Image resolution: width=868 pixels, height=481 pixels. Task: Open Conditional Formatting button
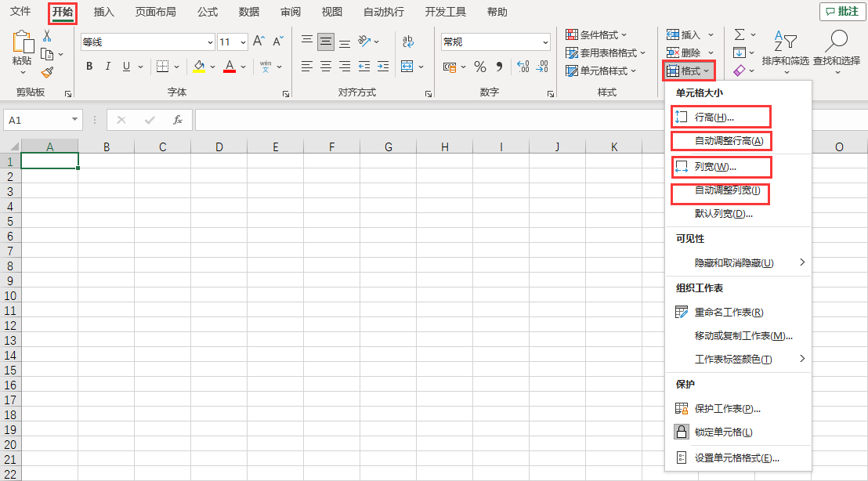coord(597,34)
